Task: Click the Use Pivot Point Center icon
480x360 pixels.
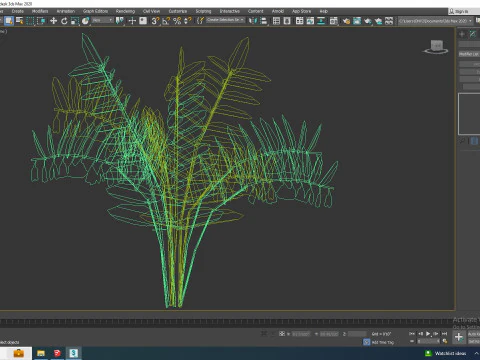Action: pos(120,21)
